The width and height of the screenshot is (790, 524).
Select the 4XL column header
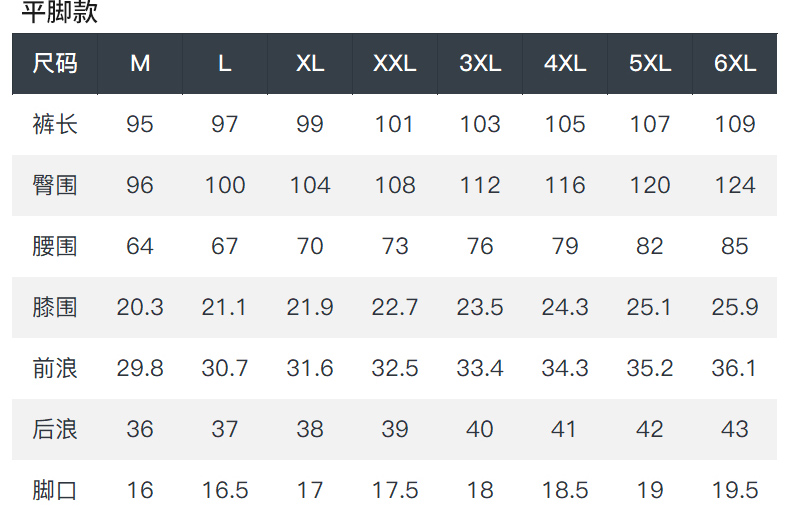pyautogui.click(x=565, y=63)
